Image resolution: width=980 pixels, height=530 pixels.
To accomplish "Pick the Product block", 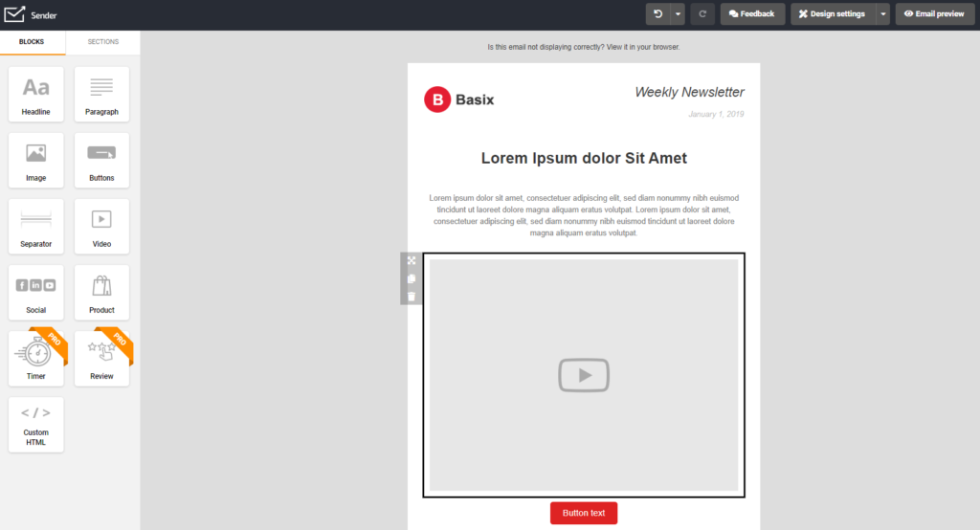I will click(101, 293).
